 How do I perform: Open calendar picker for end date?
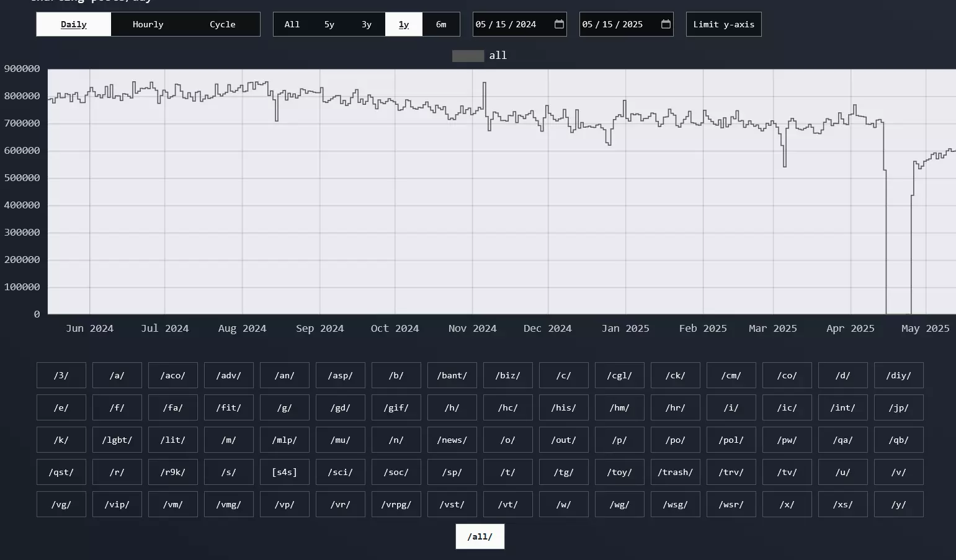click(x=666, y=24)
